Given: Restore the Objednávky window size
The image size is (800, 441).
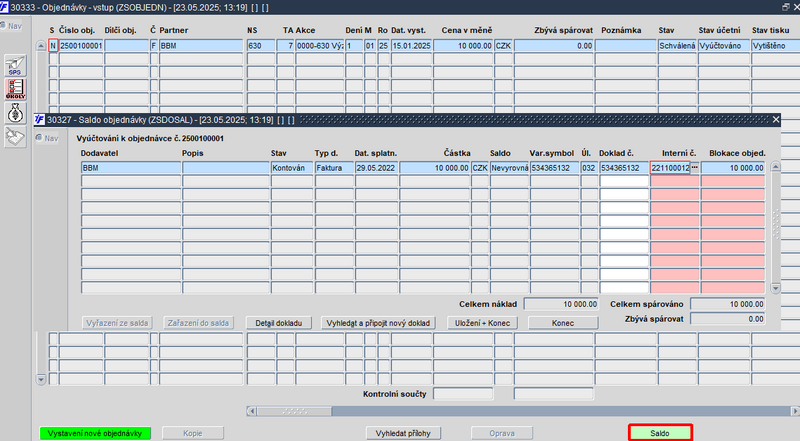Looking at the screenshot, I should pos(786,7).
